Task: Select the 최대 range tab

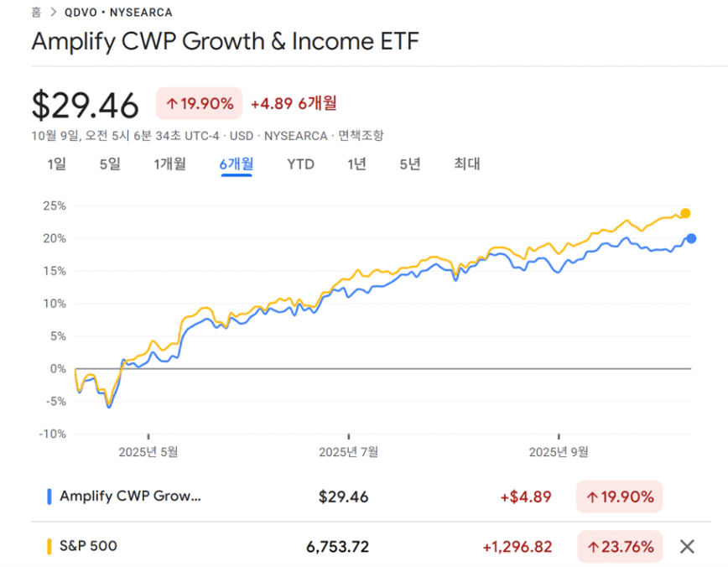Action: [x=467, y=164]
